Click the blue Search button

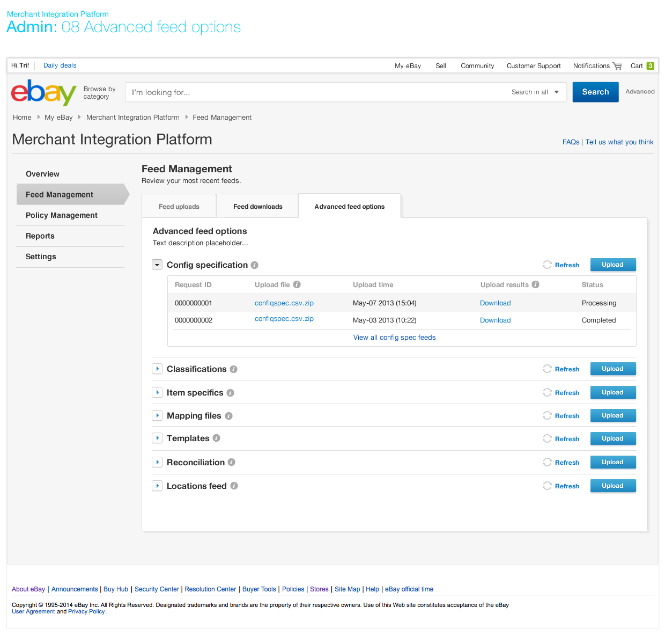595,92
